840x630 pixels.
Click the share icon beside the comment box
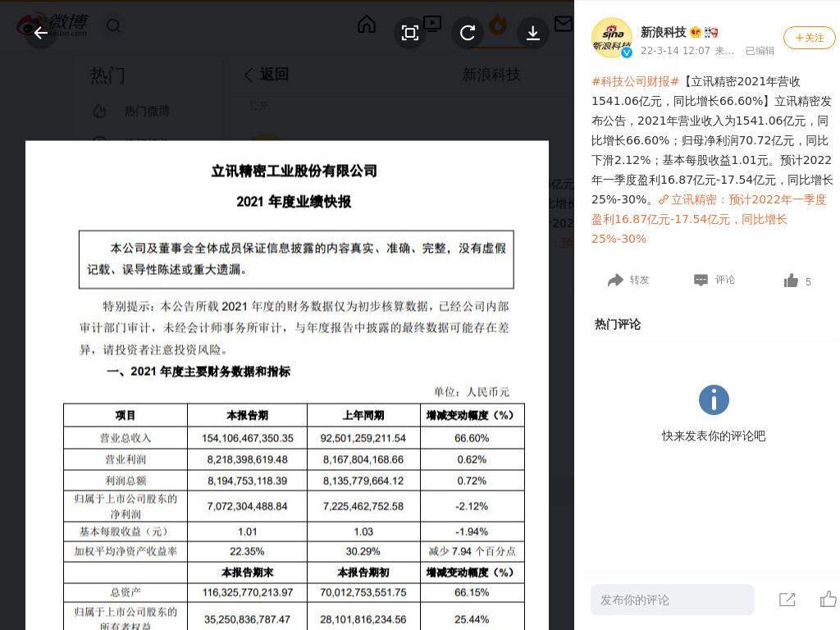click(x=787, y=600)
